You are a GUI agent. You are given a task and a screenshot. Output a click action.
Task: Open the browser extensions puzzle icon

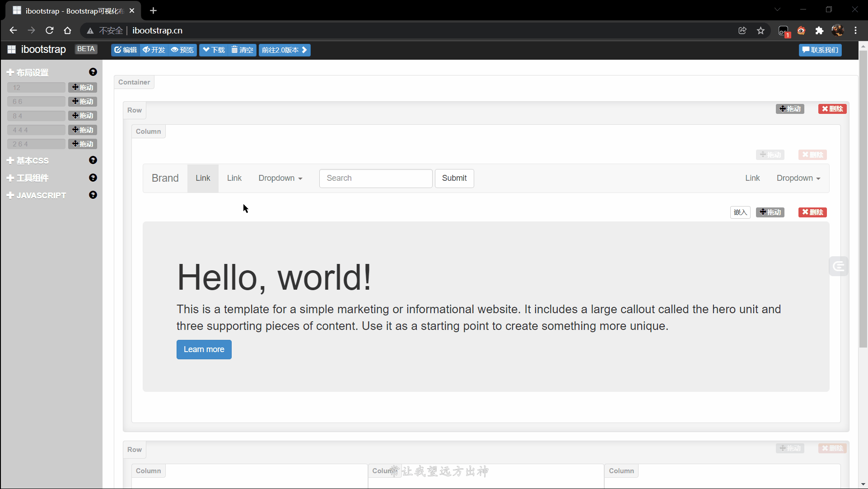coord(820,31)
